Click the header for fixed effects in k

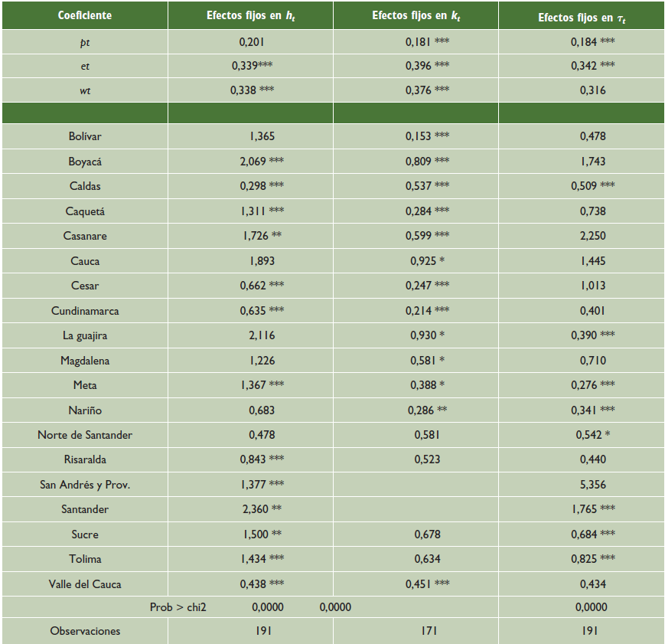(416, 15)
